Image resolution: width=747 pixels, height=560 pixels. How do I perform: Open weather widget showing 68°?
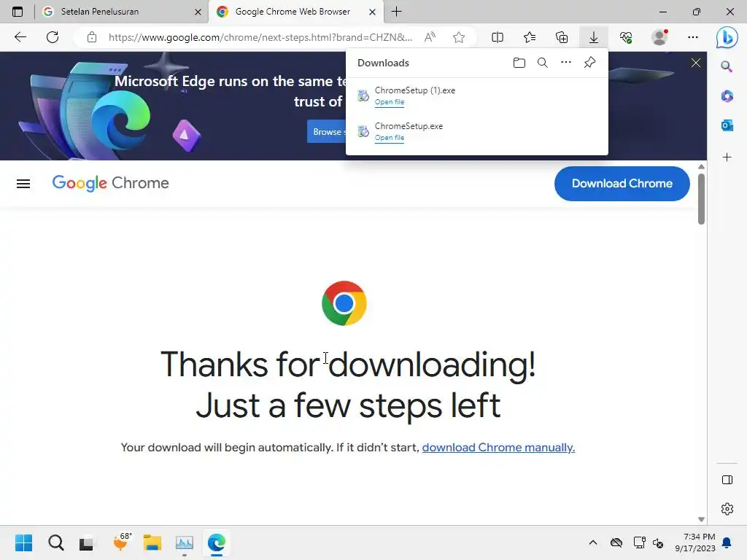pyautogui.click(x=121, y=542)
